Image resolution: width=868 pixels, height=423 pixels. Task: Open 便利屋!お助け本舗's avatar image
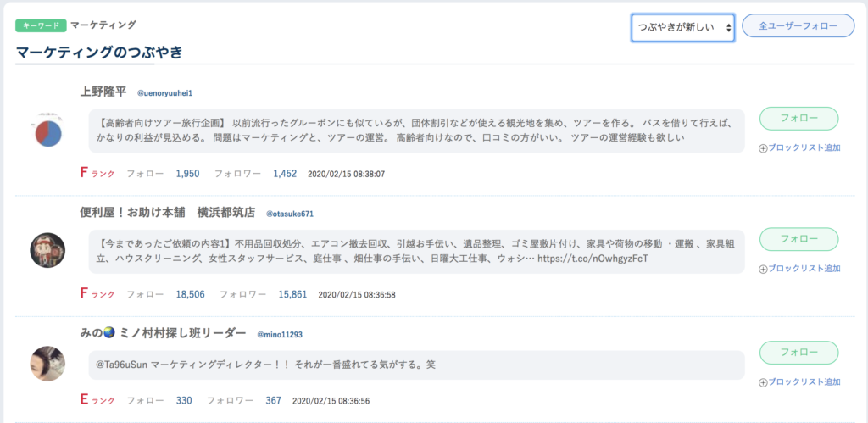47,250
